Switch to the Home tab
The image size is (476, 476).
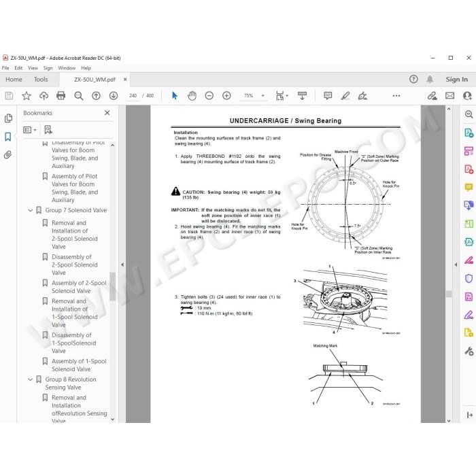click(14, 80)
